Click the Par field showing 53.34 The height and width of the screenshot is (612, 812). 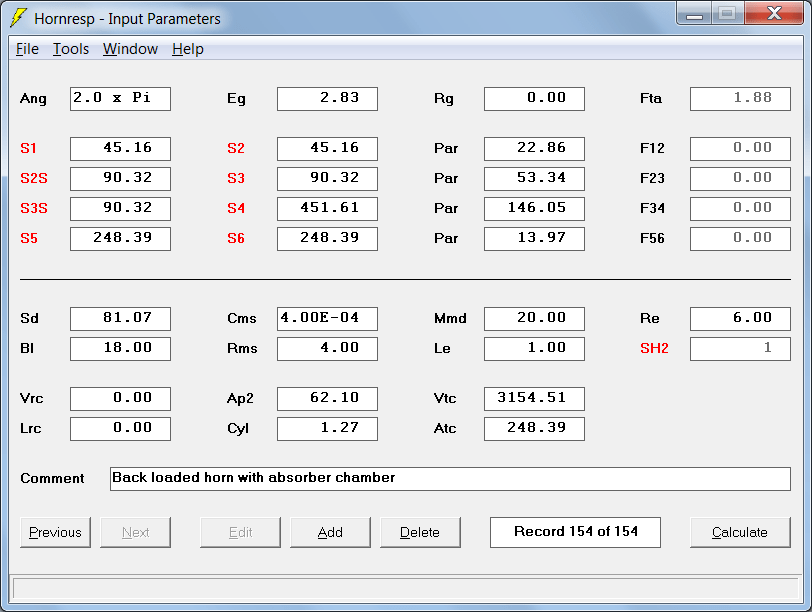(x=534, y=179)
